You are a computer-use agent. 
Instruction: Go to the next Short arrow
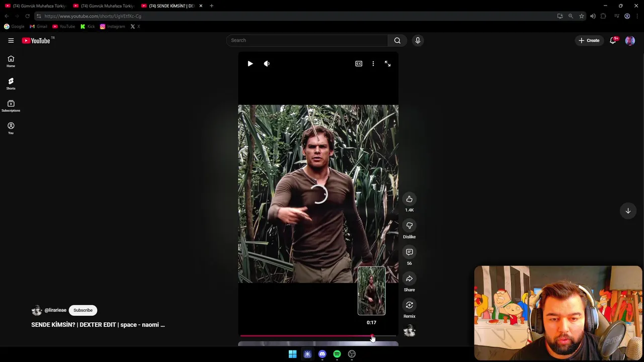pos(628,211)
